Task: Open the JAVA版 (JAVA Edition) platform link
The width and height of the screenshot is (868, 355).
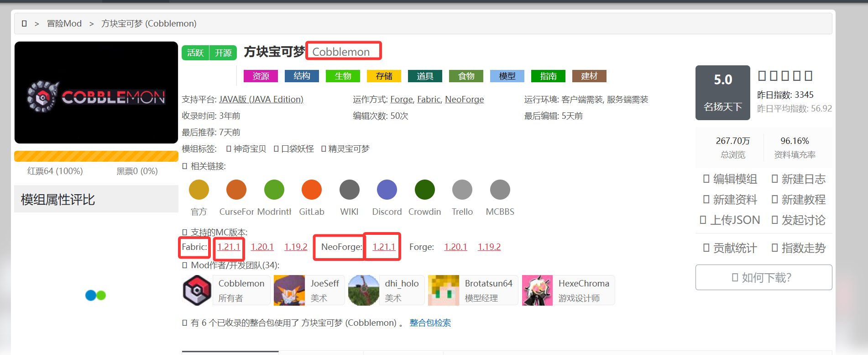Action: click(x=261, y=99)
